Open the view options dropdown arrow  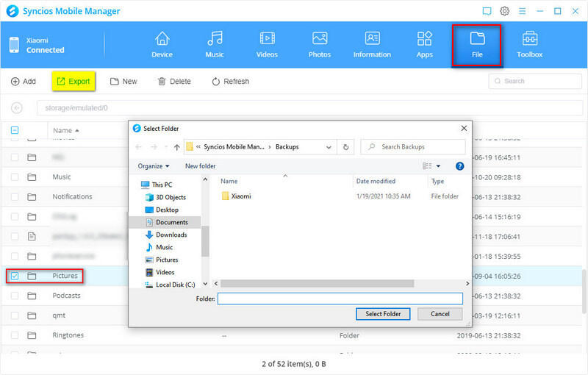click(439, 166)
